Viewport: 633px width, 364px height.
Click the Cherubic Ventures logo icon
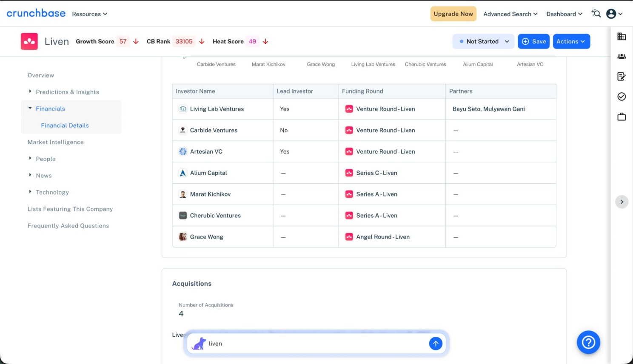click(183, 216)
